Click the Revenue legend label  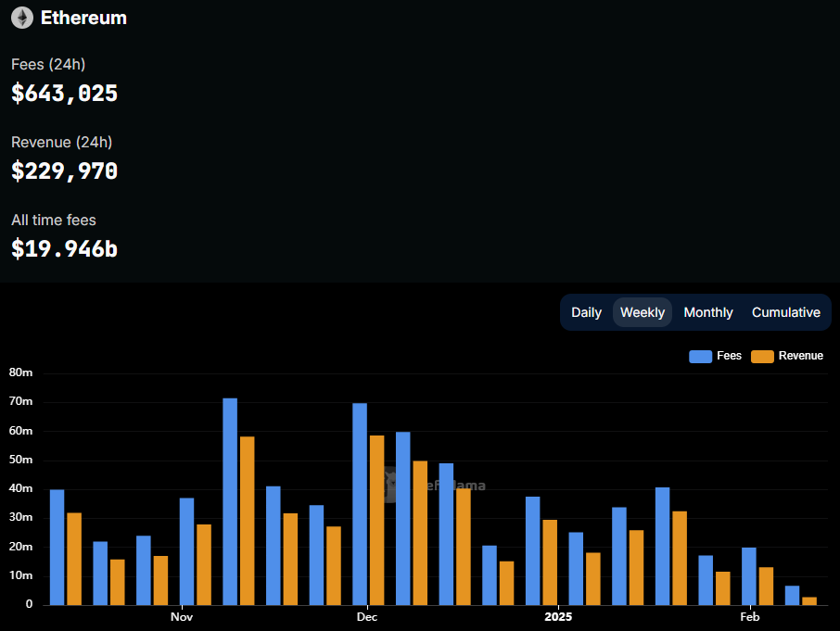point(801,356)
